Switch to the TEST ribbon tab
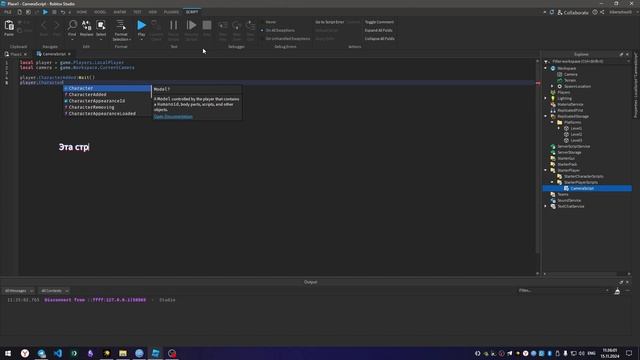Image resolution: width=640 pixels, height=360 pixels. click(138, 12)
